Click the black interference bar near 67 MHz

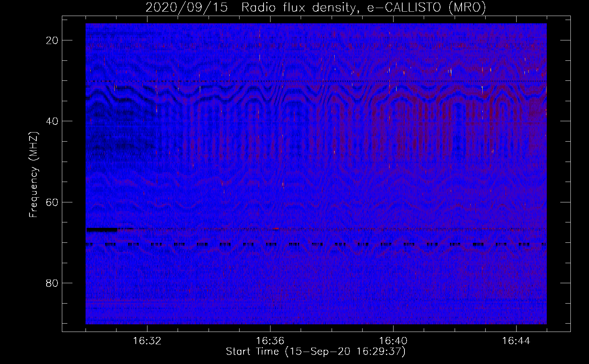point(102,230)
